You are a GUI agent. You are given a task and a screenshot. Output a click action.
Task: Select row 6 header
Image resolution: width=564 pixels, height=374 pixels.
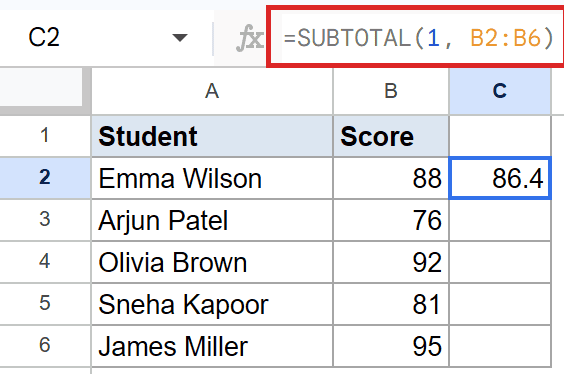pos(45,346)
